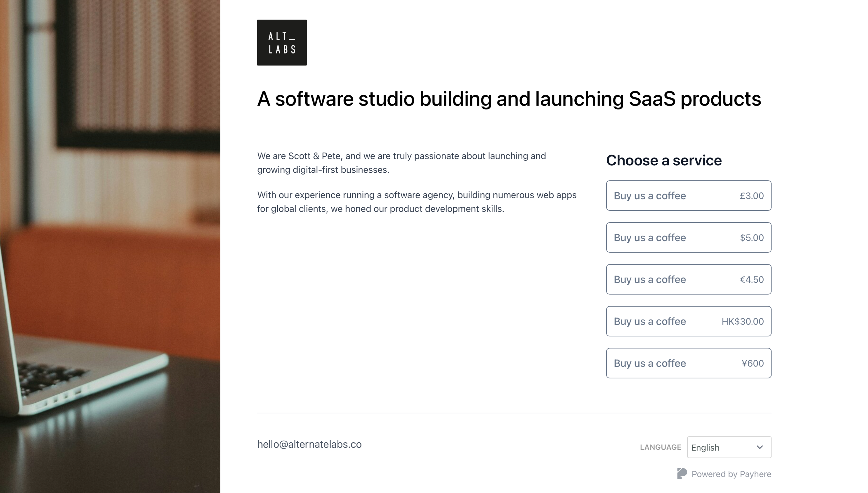This screenshot has width=868, height=493.
Task: Click the Scott & Pete intro paragraph
Action: [x=401, y=163]
